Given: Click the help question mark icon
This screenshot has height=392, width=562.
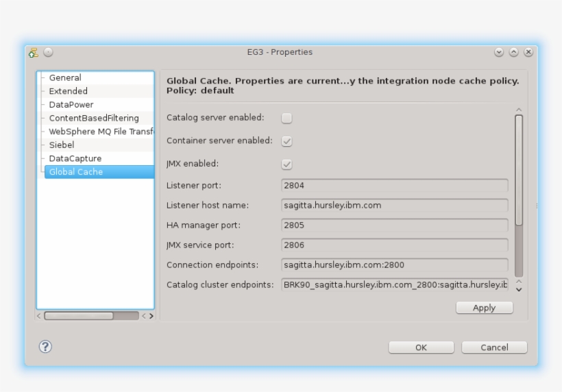Looking at the screenshot, I should [x=46, y=347].
